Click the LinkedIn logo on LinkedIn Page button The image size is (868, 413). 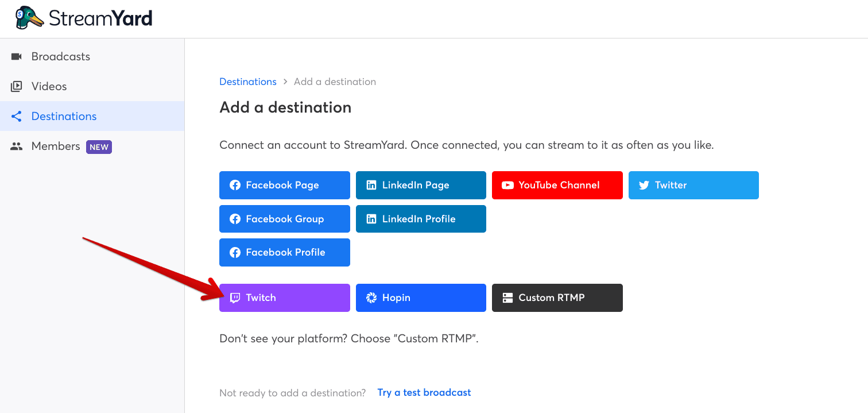(371, 185)
